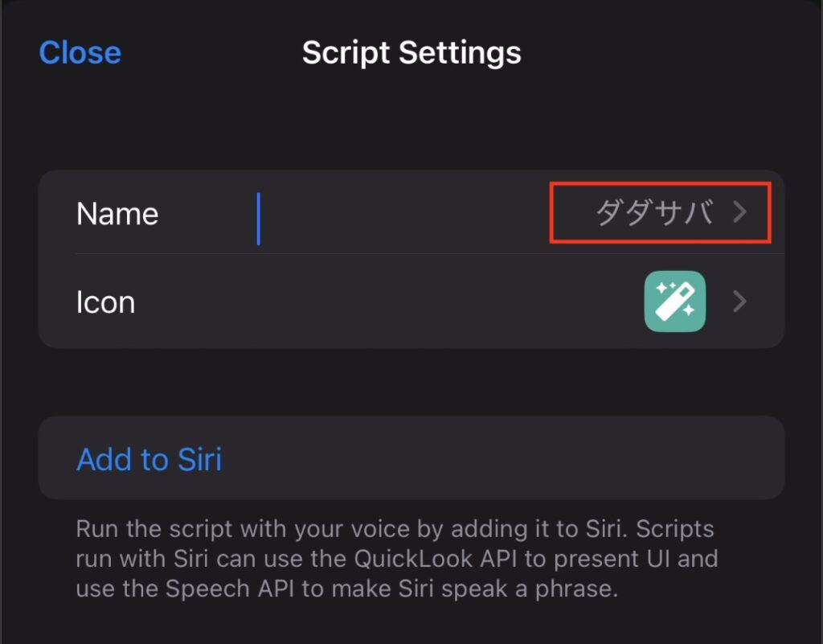Viewport: 823px width, 644px height.
Task: Click the Name label
Action: point(117,214)
